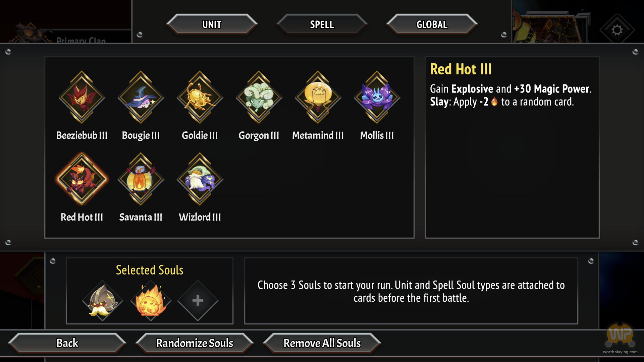
Task: Open the settings gear icon
Action: [616, 30]
